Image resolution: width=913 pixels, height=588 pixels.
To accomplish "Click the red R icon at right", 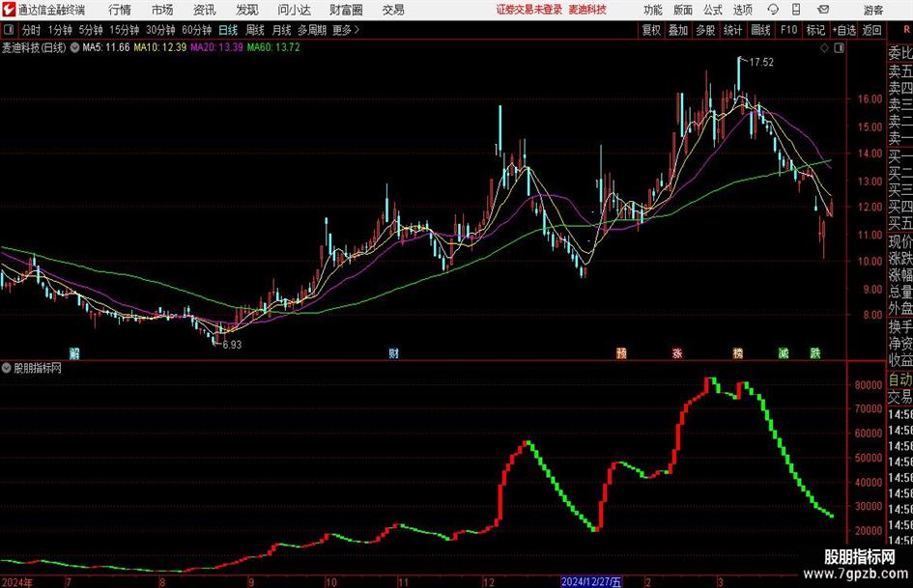I will tap(906, 30).
